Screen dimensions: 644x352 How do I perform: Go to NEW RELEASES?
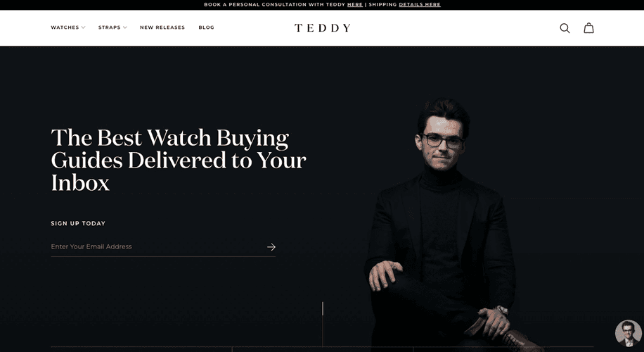pos(162,27)
